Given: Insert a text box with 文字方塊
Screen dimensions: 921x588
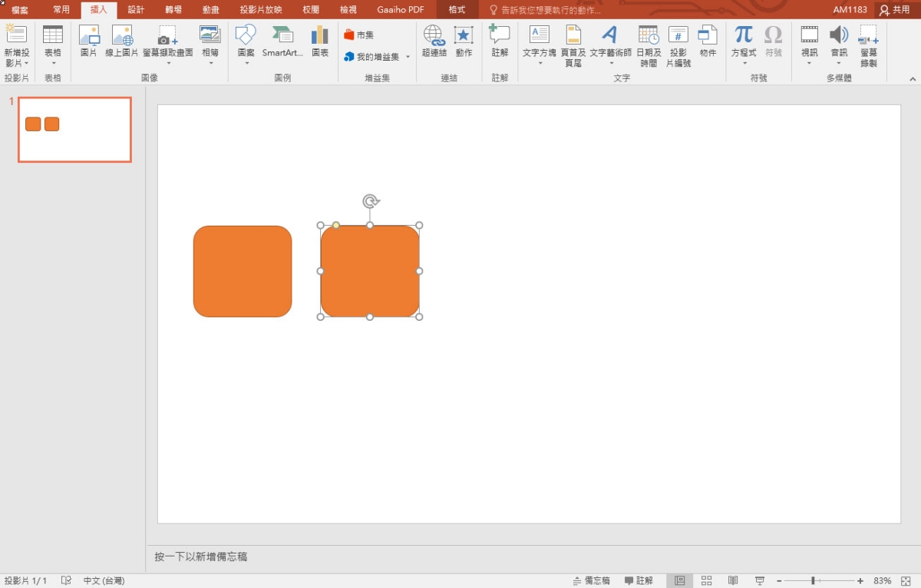Looking at the screenshot, I should click(539, 41).
